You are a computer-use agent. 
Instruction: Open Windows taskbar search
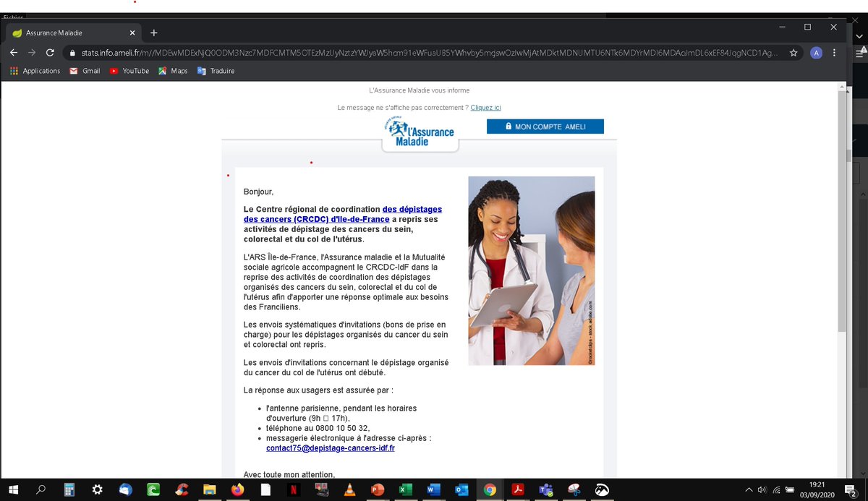pyautogui.click(x=41, y=489)
